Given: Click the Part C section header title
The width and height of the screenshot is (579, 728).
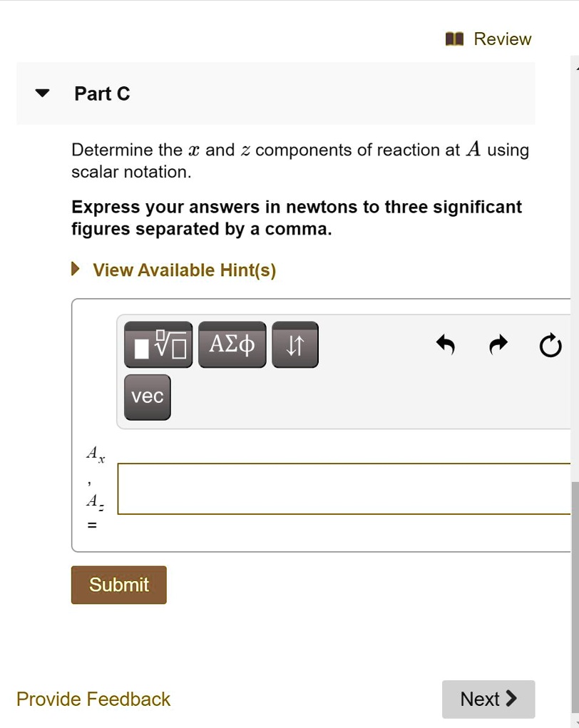Looking at the screenshot, I should pyautogui.click(x=102, y=93).
